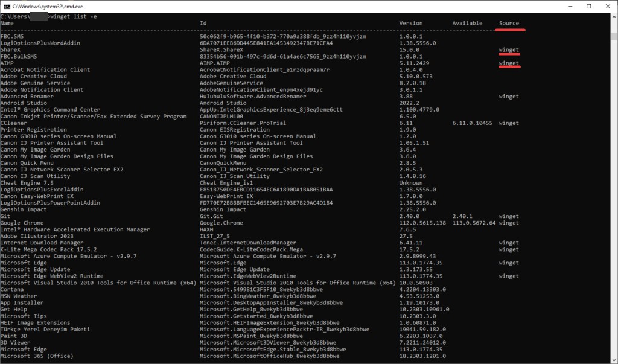The width and height of the screenshot is (618, 364).
Task: Click the Version column header
Action: click(411, 24)
